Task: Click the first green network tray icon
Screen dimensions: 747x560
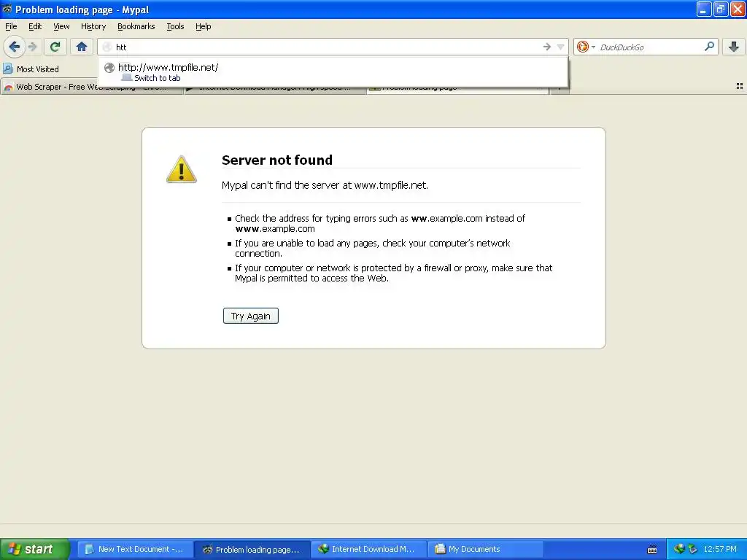Action: pyautogui.click(x=679, y=549)
